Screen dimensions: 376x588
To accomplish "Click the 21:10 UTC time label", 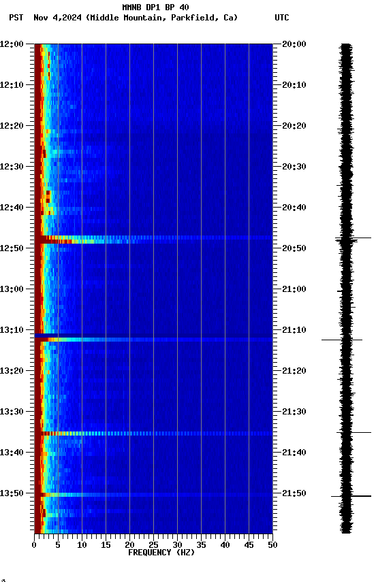I will 294,330.
